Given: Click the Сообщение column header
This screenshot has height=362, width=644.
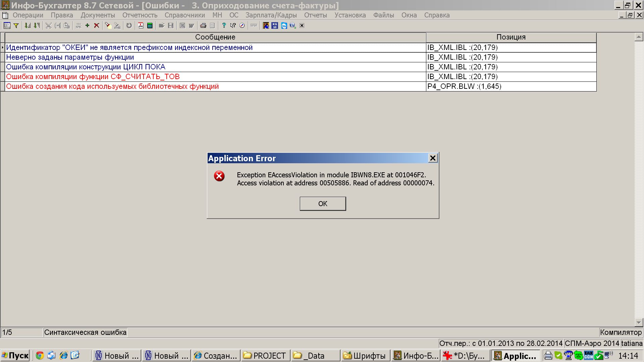Looking at the screenshot, I should tap(215, 37).
